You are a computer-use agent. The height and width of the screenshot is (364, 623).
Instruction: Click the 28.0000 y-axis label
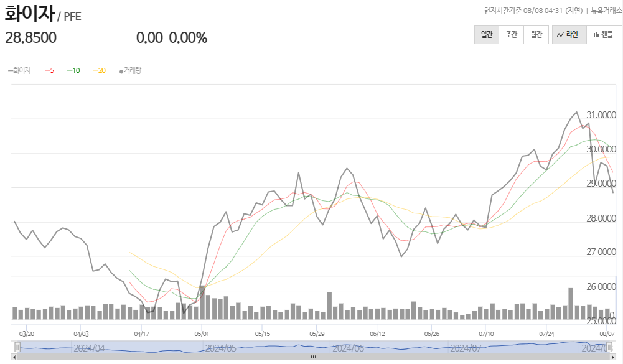pyautogui.click(x=601, y=218)
